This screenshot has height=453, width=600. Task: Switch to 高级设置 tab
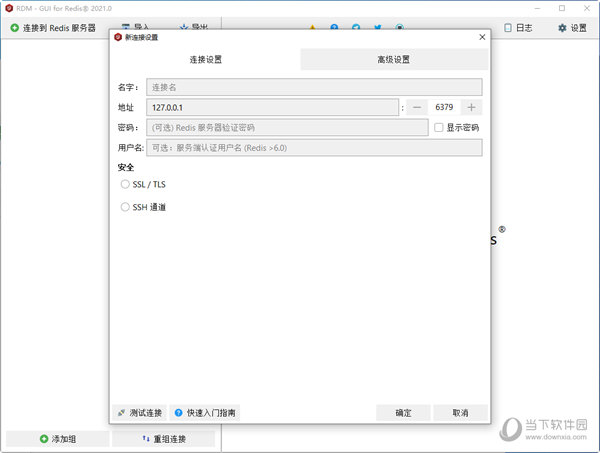pyautogui.click(x=394, y=59)
